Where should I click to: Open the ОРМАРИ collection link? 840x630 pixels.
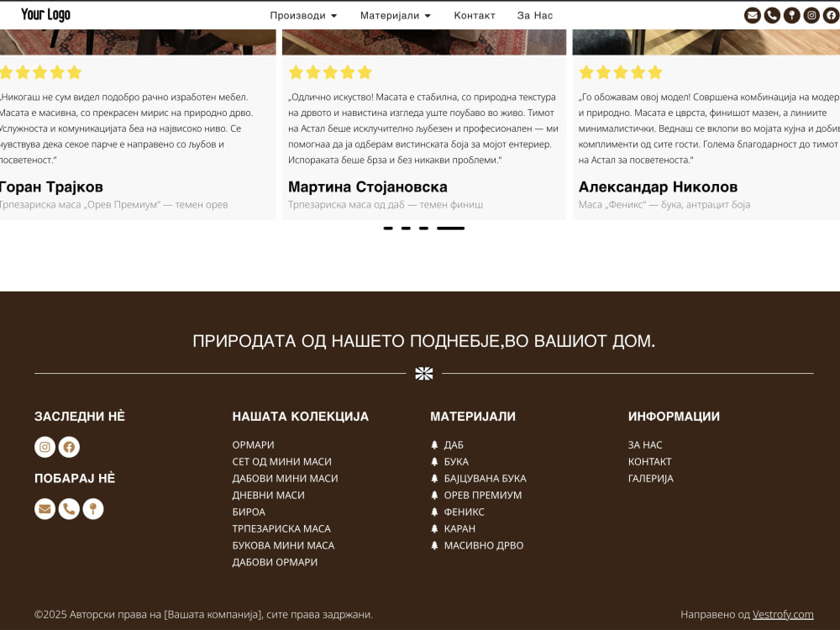253,444
